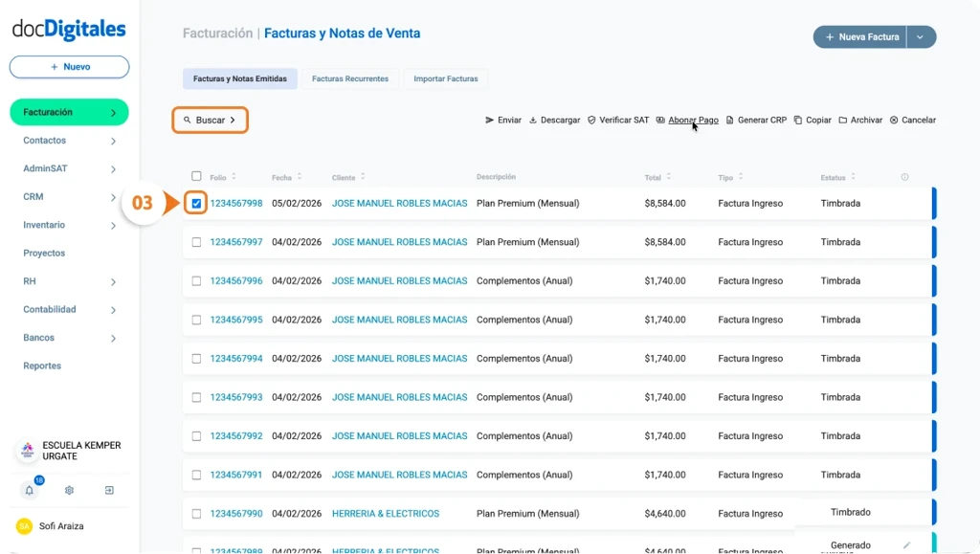Open the Nueva Factura dropdown arrow
Viewport: 980px width, 554px height.
921,37
